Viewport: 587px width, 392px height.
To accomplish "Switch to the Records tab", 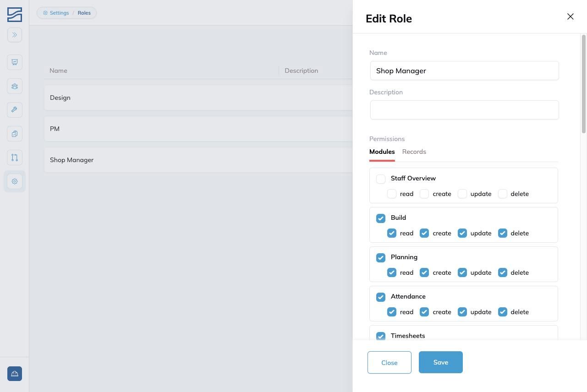I will click(414, 152).
